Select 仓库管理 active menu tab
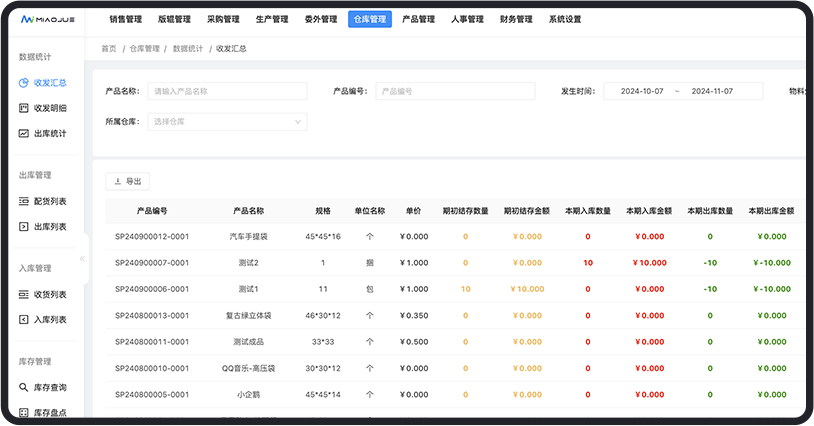This screenshot has width=814, height=426. tap(370, 19)
